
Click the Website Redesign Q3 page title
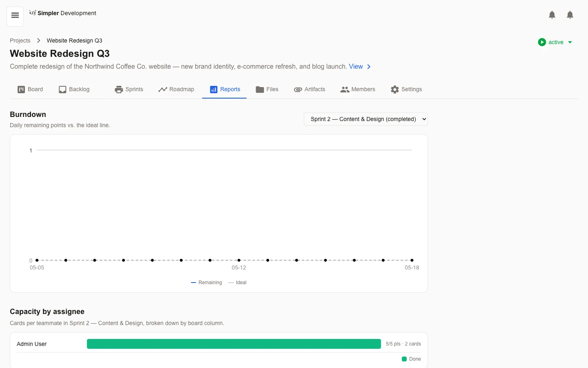60,54
